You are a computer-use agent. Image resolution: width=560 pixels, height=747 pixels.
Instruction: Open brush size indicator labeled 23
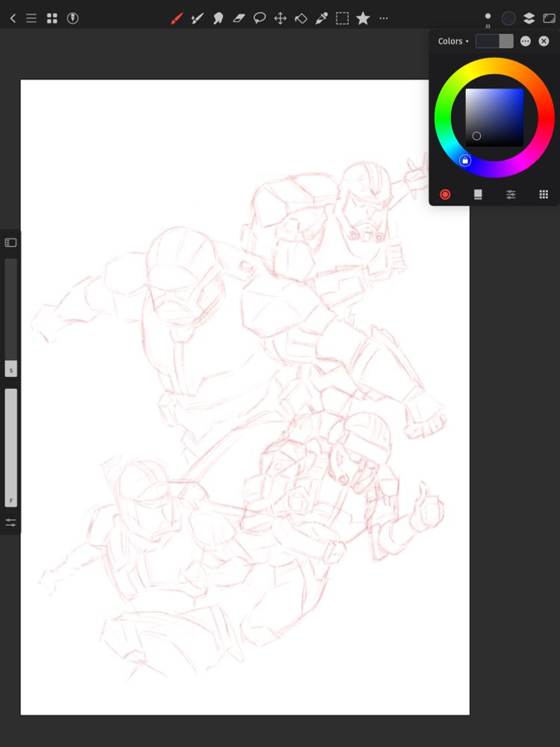488,19
